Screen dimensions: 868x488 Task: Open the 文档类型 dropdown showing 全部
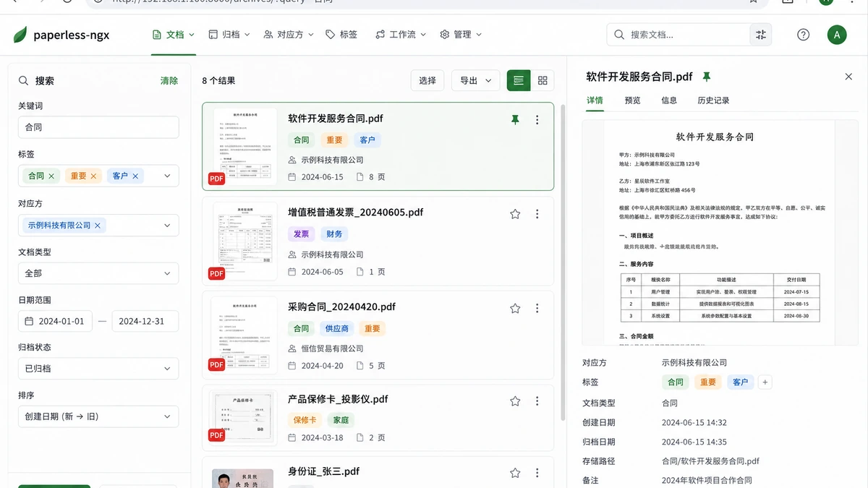pyautogui.click(x=98, y=273)
